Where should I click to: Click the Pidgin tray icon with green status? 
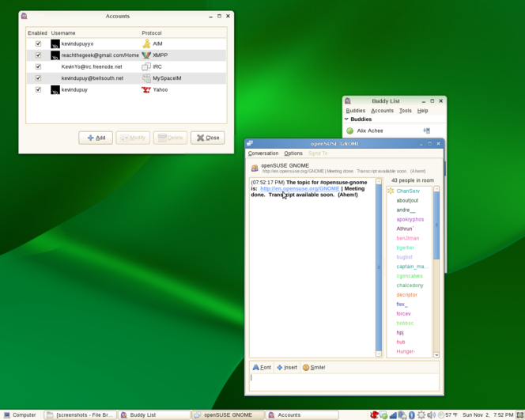coord(383,415)
